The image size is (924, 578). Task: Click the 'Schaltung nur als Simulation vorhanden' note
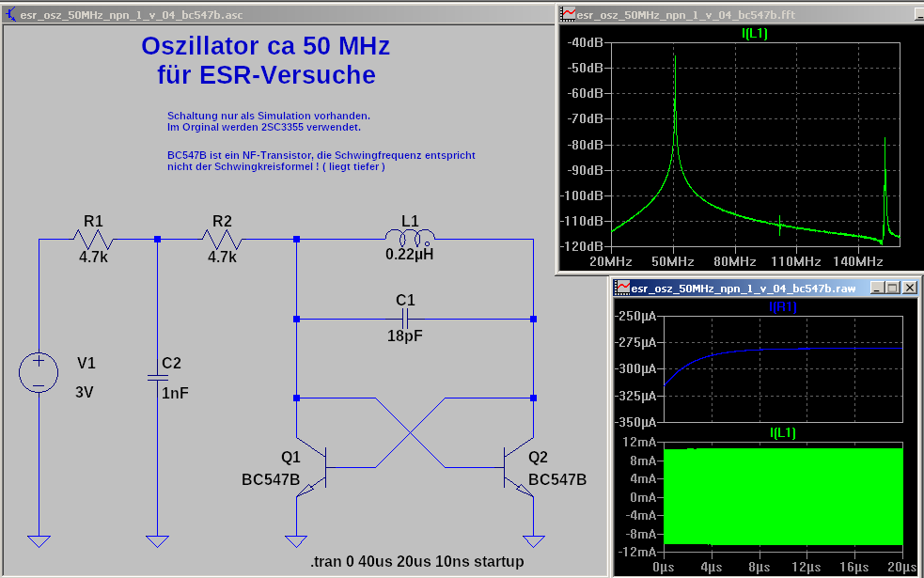[269, 116]
